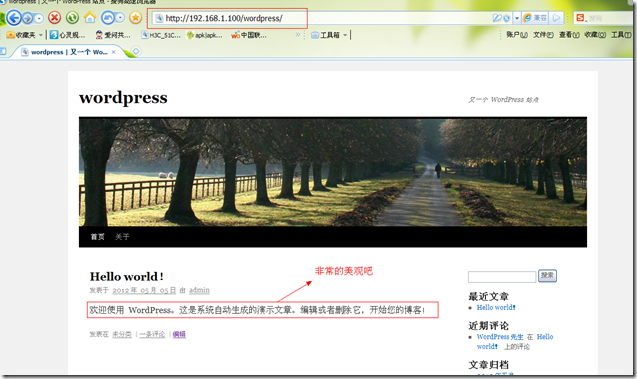Click the post date 2012年05月05日 link

coord(144,290)
